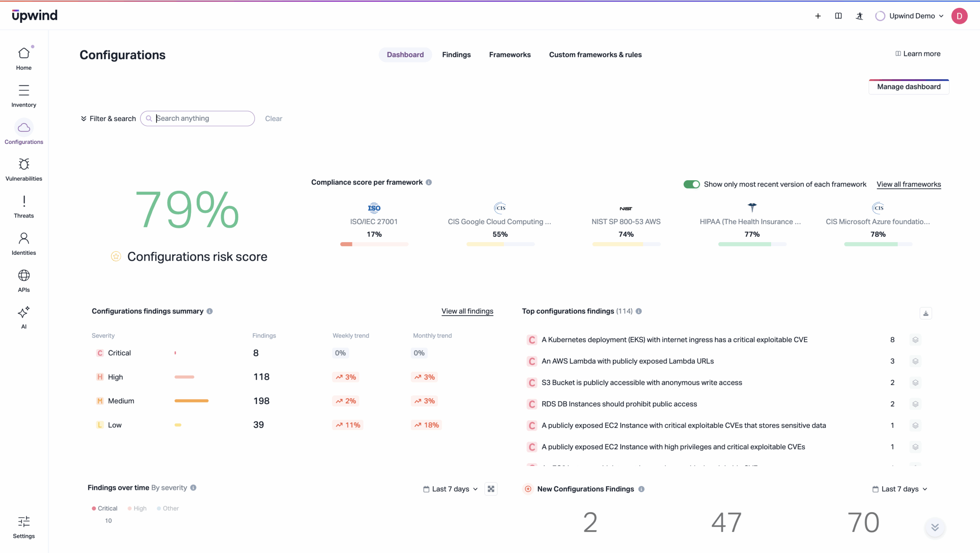Toggle the High series in chart legend
980x553 pixels.
137,508
